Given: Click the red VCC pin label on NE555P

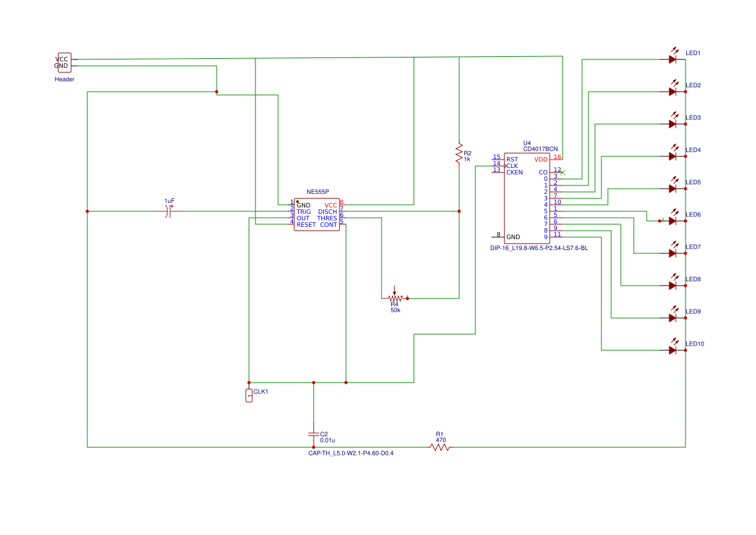Looking at the screenshot, I should click(330, 205).
